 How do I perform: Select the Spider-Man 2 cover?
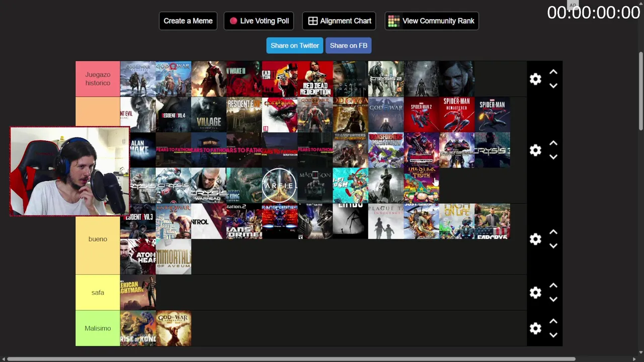[x=421, y=115]
